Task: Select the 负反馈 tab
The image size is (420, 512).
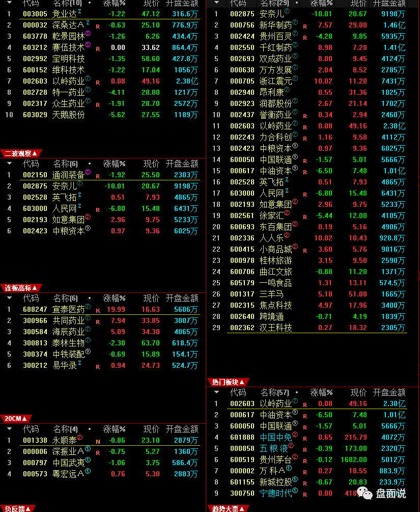Action: (18, 509)
